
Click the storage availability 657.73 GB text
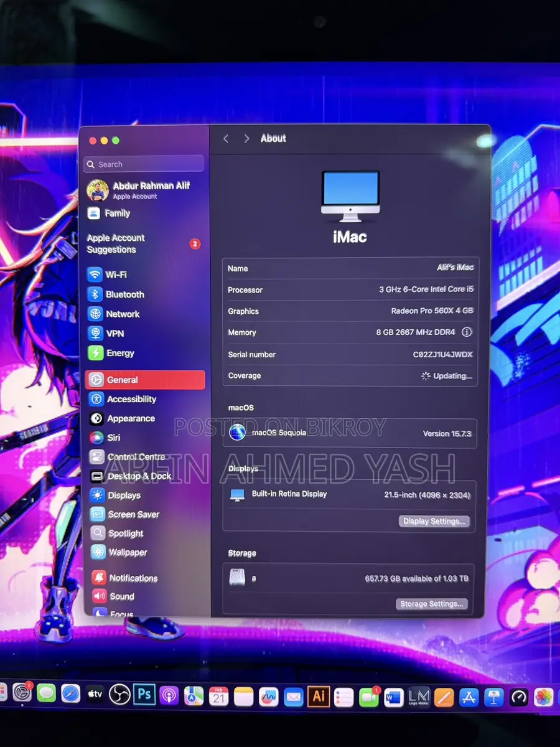416,578
